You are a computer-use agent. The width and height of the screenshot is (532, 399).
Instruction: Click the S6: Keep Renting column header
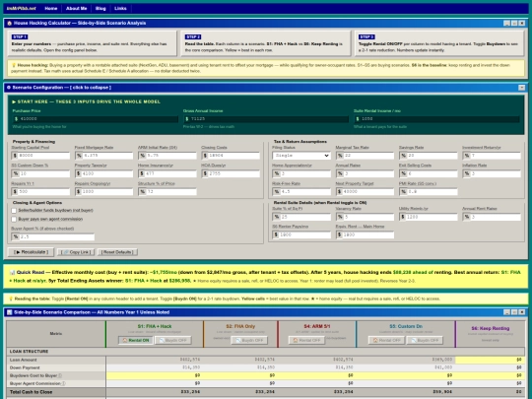[x=491, y=334]
